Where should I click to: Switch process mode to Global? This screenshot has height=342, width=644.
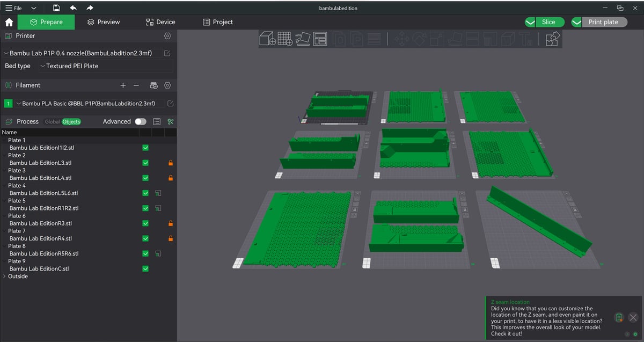(x=52, y=122)
